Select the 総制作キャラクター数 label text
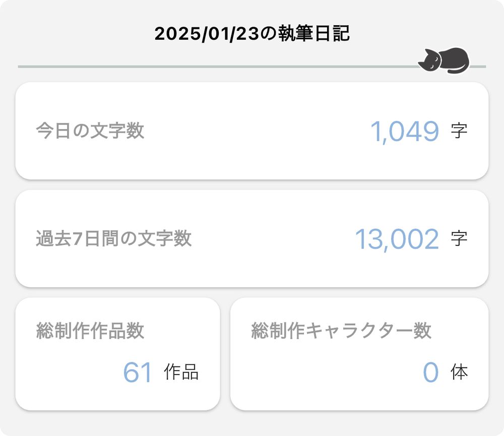 pos(341,331)
